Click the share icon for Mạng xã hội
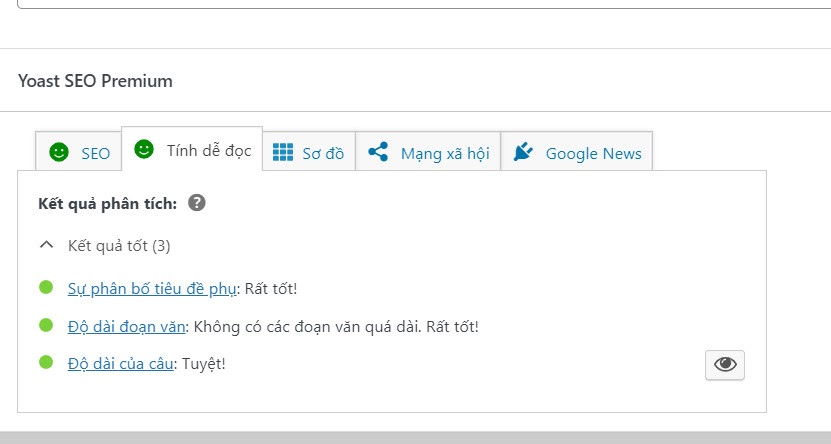 pyautogui.click(x=378, y=152)
